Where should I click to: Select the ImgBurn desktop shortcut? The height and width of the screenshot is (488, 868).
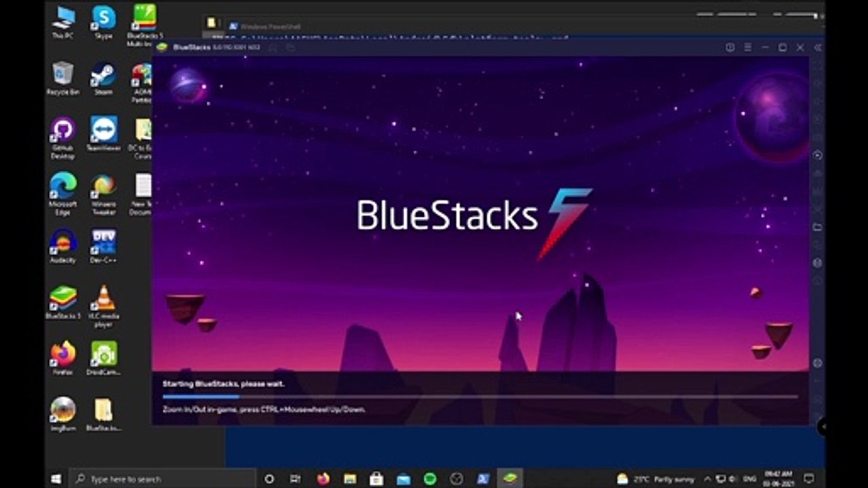tap(63, 414)
